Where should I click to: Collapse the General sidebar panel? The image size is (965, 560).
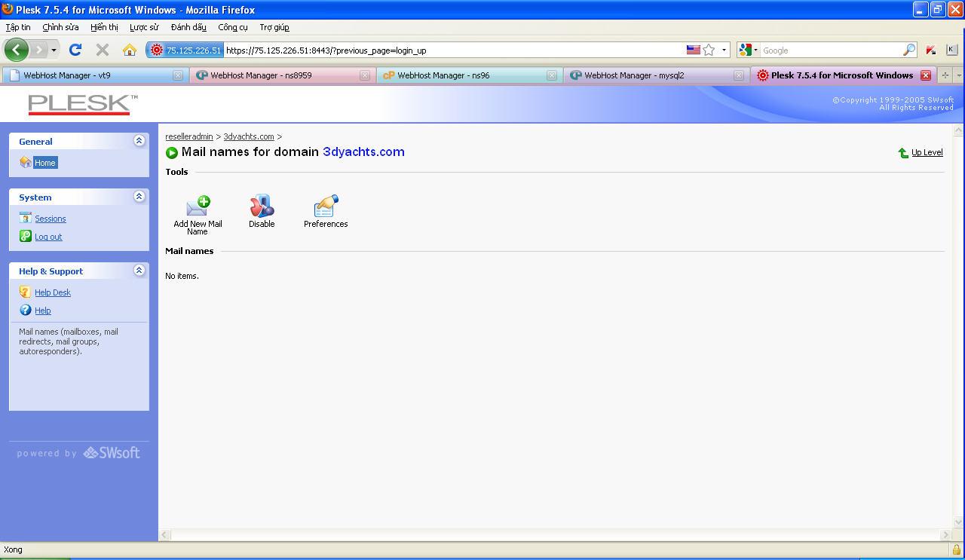point(139,140)
